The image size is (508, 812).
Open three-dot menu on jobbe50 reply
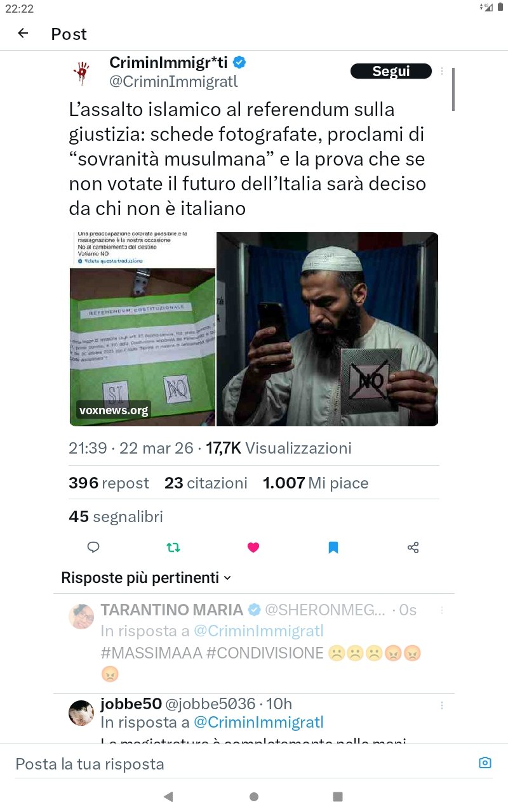(x=443, y=705)
